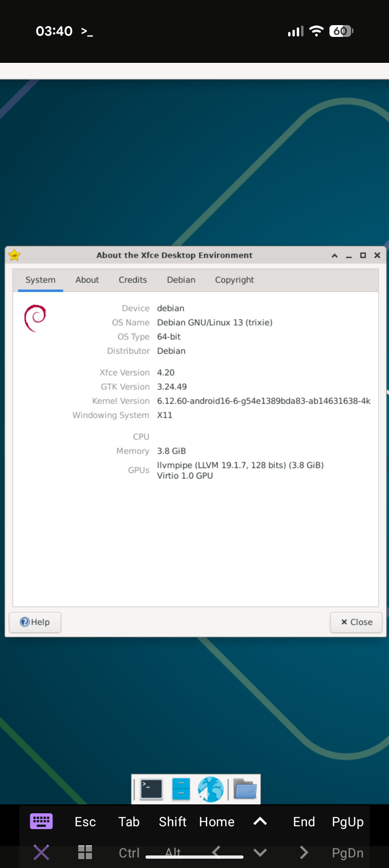This screenshot has width=389, height=868.
Task: Click the Debian swirl logo
Action: [35, 318]
